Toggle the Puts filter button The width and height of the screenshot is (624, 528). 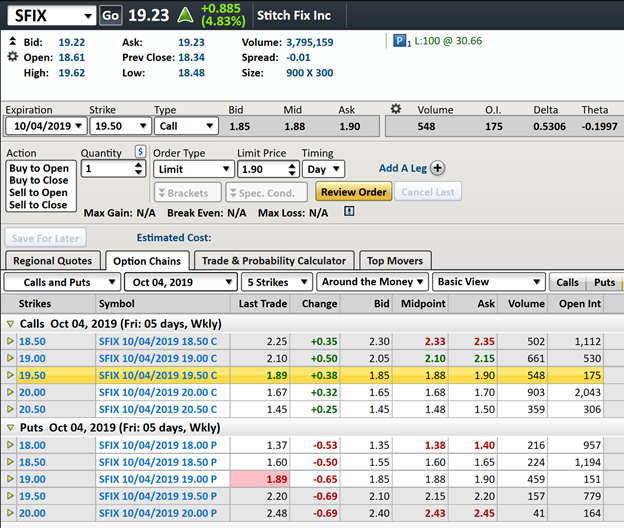[x=604, y=283]
